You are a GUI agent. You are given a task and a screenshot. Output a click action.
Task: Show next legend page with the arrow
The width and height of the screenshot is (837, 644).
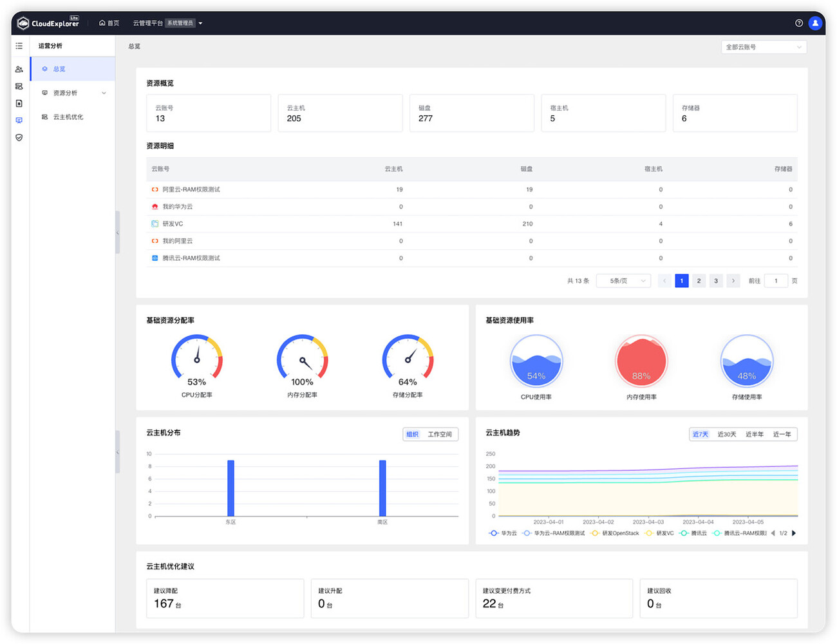[x=795, y=533]
